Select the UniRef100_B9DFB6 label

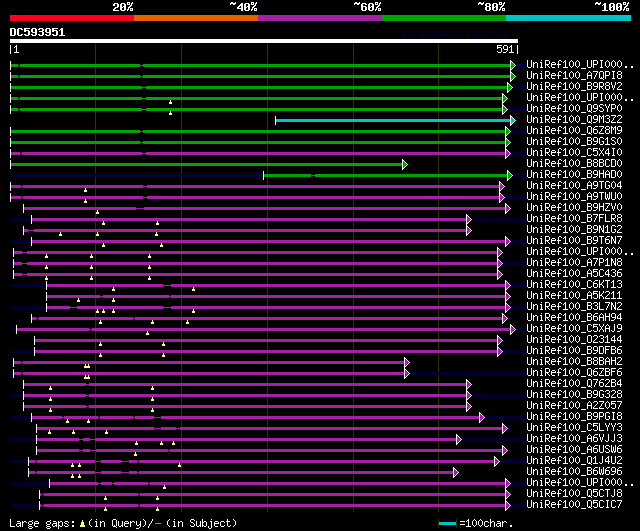[574, 351]
